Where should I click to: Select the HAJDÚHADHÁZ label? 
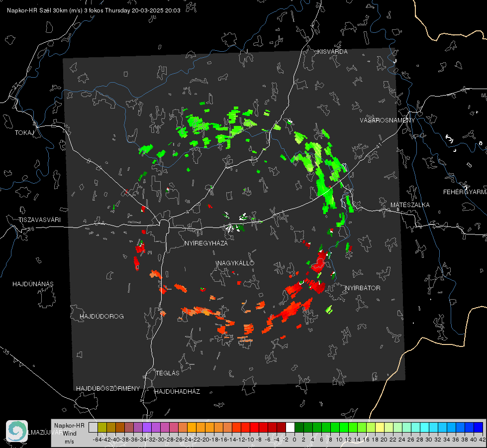coord(177,391)
